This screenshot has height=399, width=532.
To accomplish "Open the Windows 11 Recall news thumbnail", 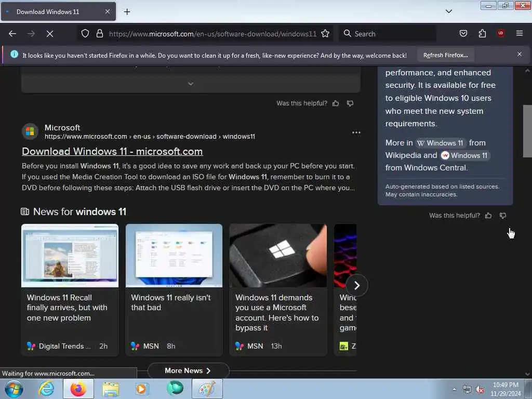I will pos(70,256).
